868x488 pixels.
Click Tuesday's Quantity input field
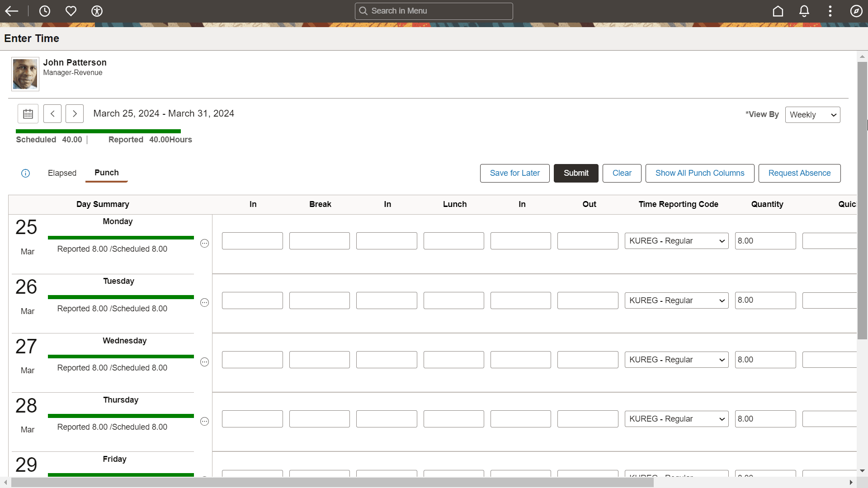[765, 300]
